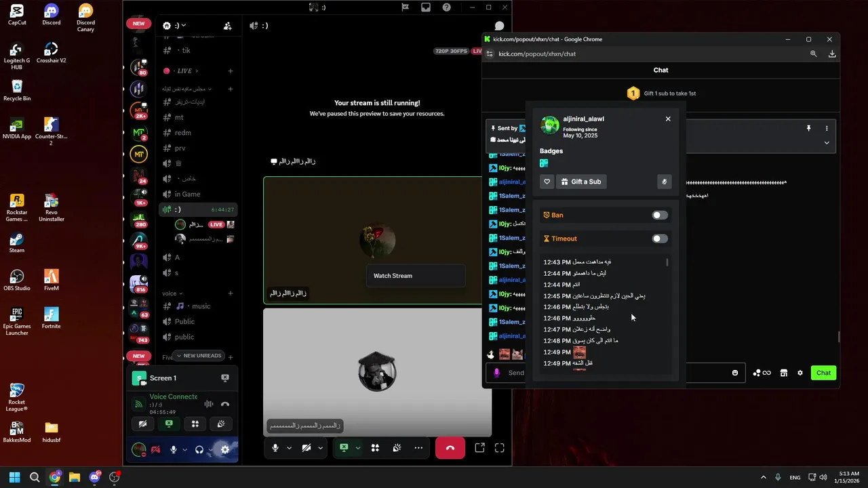Expand screen share options arrow
The height and width of the screenshot is (488, 868).
point(357,448)
